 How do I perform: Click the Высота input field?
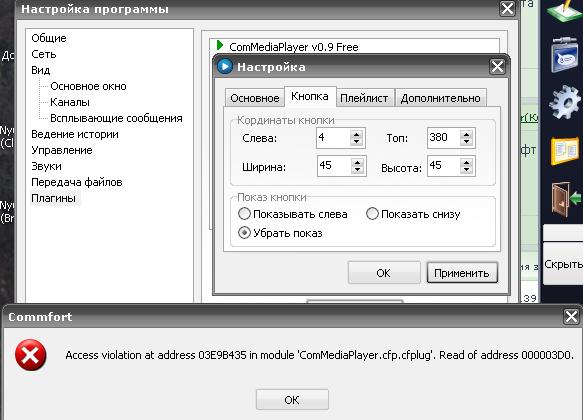coord(444,165)
